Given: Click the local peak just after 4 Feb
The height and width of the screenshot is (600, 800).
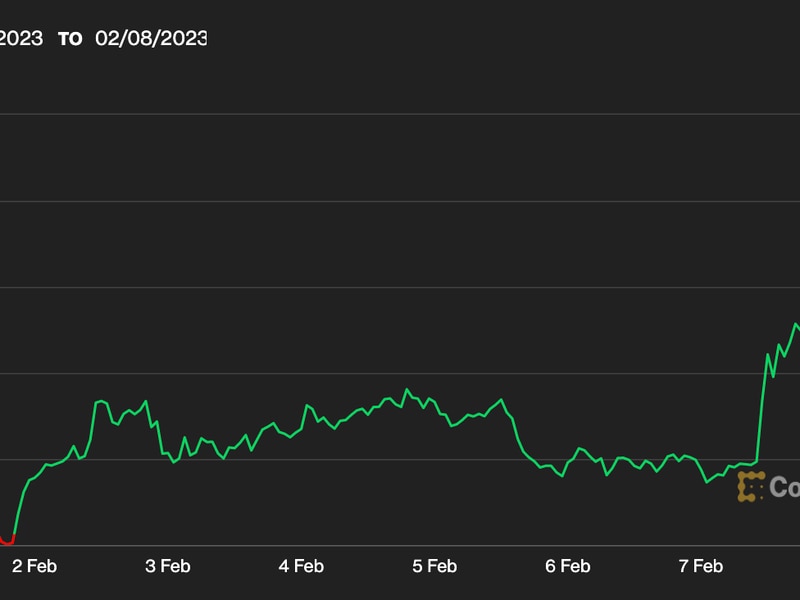Looking at the screenshot, I should tap(307, 405).
